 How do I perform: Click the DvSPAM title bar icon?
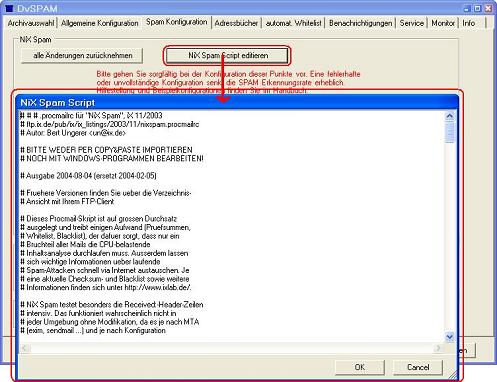[x=10, y=8]
